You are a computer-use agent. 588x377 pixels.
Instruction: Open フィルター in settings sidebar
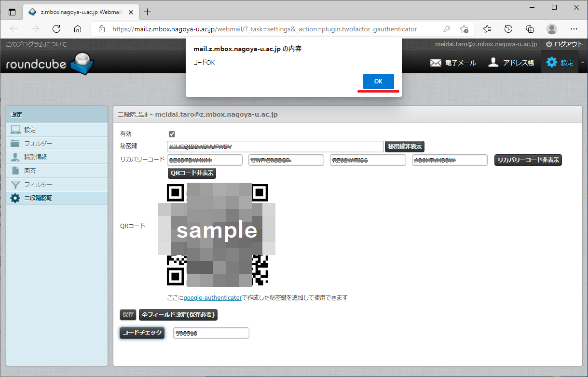coord(38,185)
